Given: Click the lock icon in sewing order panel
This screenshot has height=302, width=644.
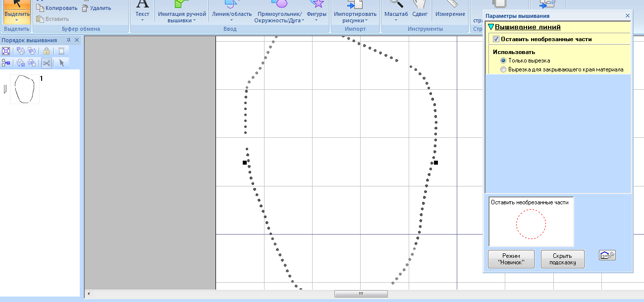Looking at the screenshot, I should click(x=46, y=51).
